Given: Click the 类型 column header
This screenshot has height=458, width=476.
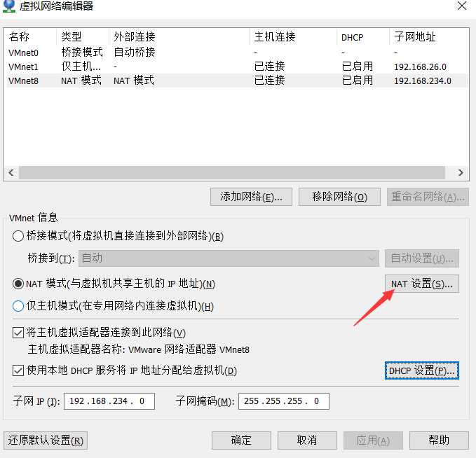Looking at the screenshot, I should pos(83,36).
